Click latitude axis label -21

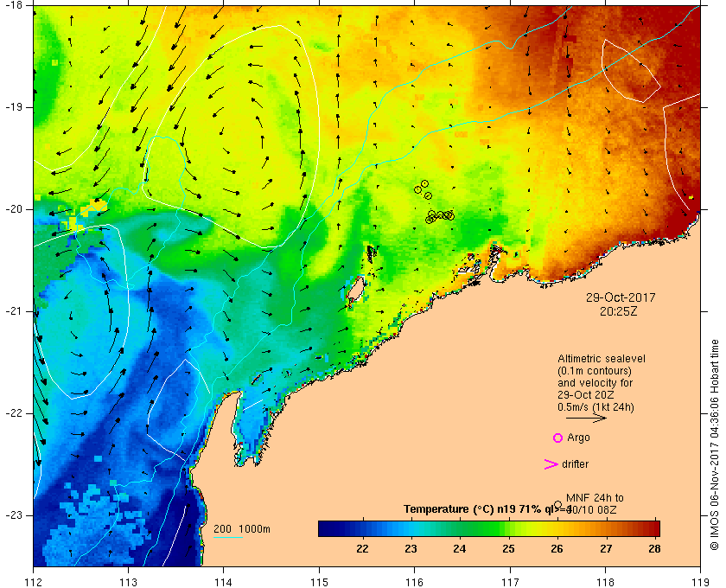pos(14,311)
